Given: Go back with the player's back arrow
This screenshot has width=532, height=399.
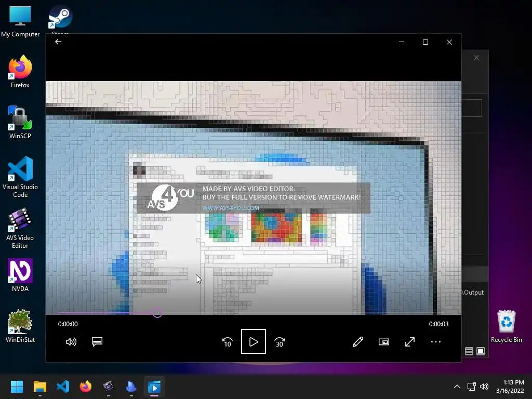Looking at the screenshot, I should (58, 42).
